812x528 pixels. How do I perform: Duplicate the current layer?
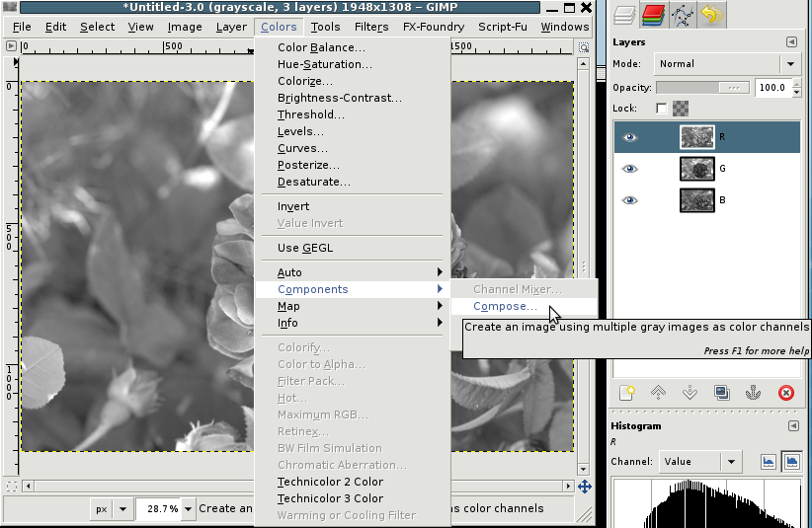pyautogui.click(x=721, y=393)
